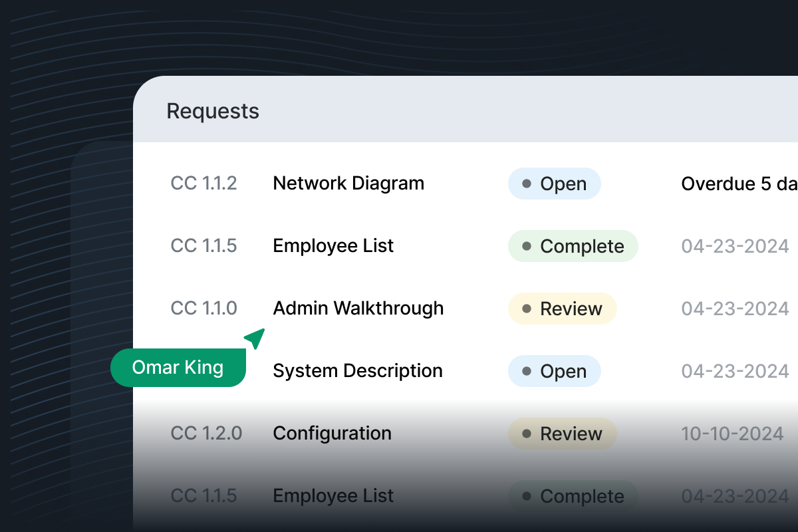The height and width of the screenshot is (532, 798).
Task: Click the dot inside Configuration's Review badge
Action: click(x=527, y=433)
